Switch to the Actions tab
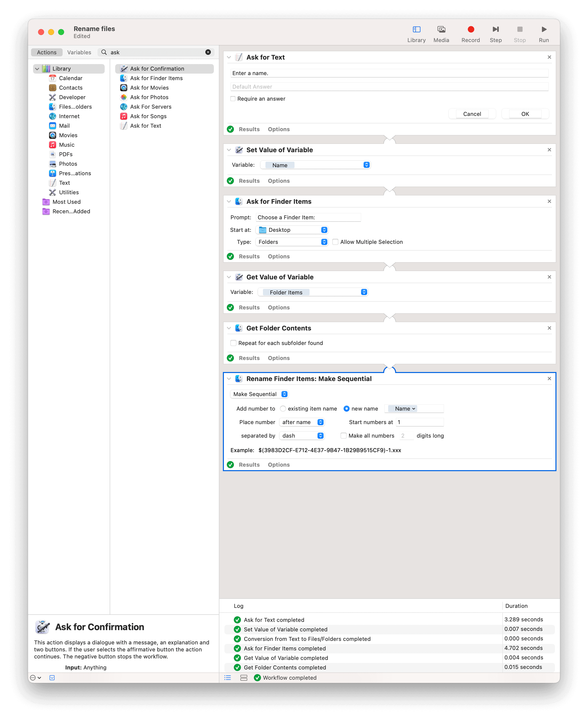 (46, 52)
